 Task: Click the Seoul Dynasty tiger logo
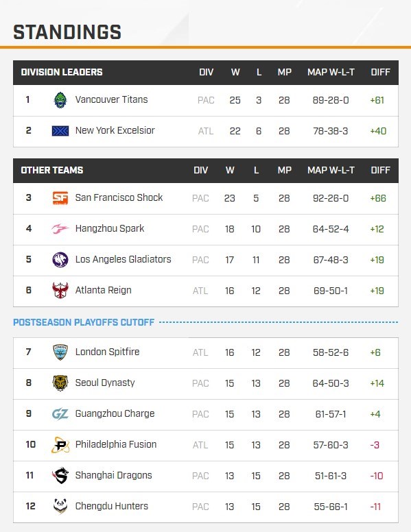(60, 383)
